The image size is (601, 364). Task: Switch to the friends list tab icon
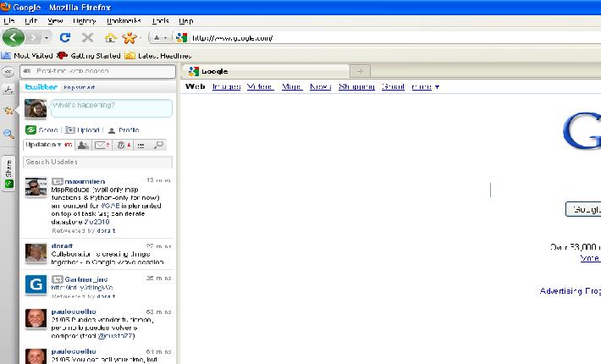pyautogui.click(x=83, y=145)
